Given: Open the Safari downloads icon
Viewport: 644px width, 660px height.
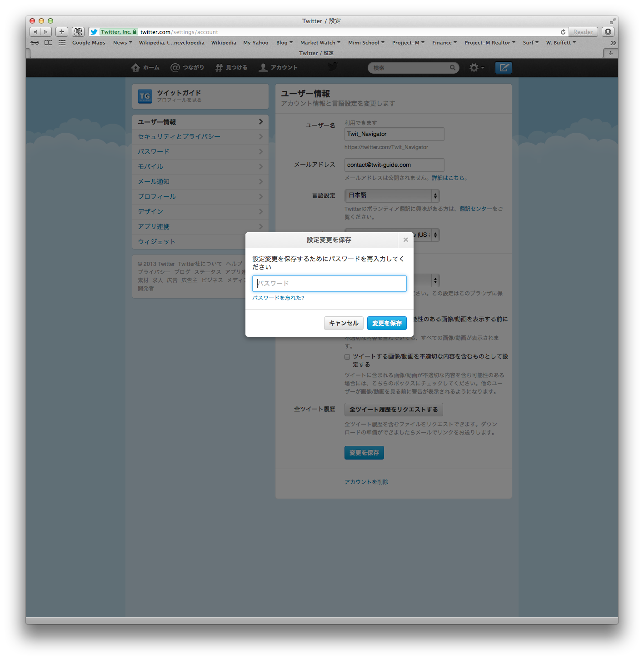Looking at the screenshot, I should 608,32.
